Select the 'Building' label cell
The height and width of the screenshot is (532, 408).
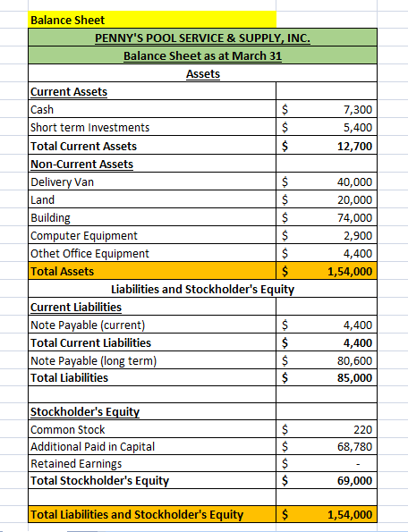pyautogui.click(x=152, y=217)
